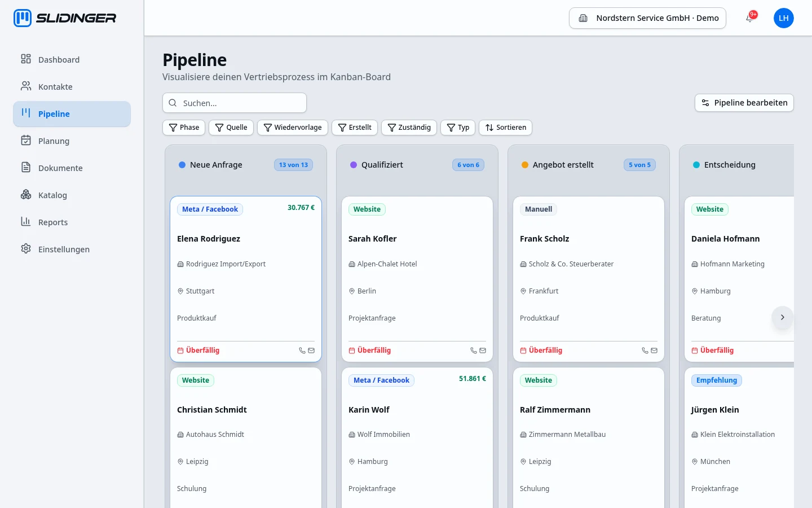This screenshot has height=508, width=812.
Task: Click the 13 von 13 count badge
Action: pos(293,165)
